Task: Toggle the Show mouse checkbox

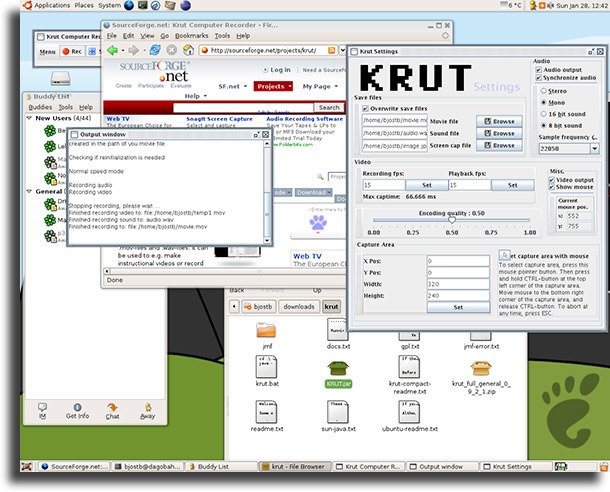Action: coord(551,187)
